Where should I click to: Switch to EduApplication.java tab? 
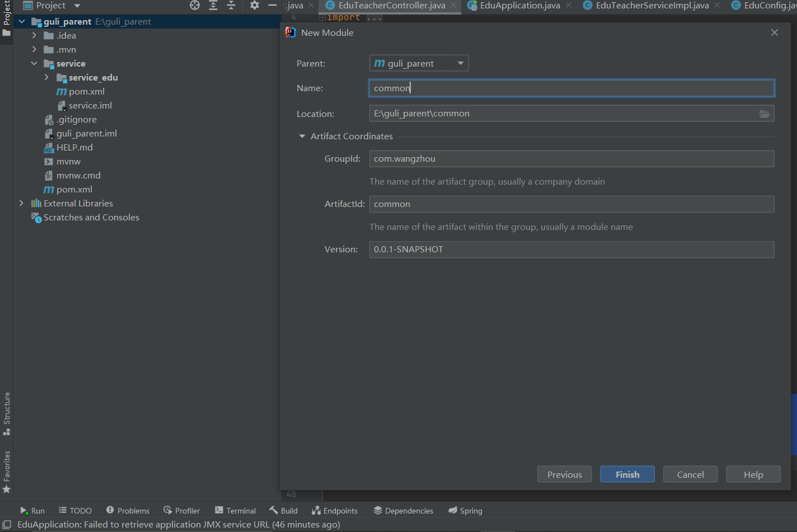pos(519,6)
